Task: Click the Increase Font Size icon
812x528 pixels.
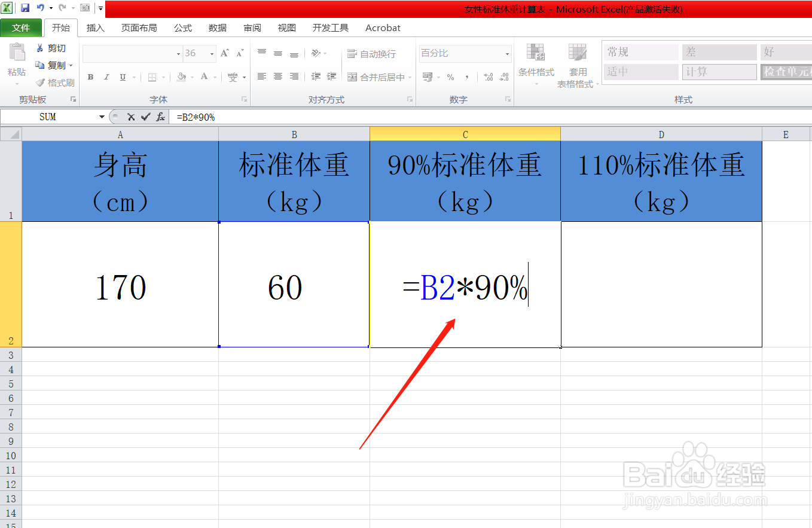Action: coord(225,53)
